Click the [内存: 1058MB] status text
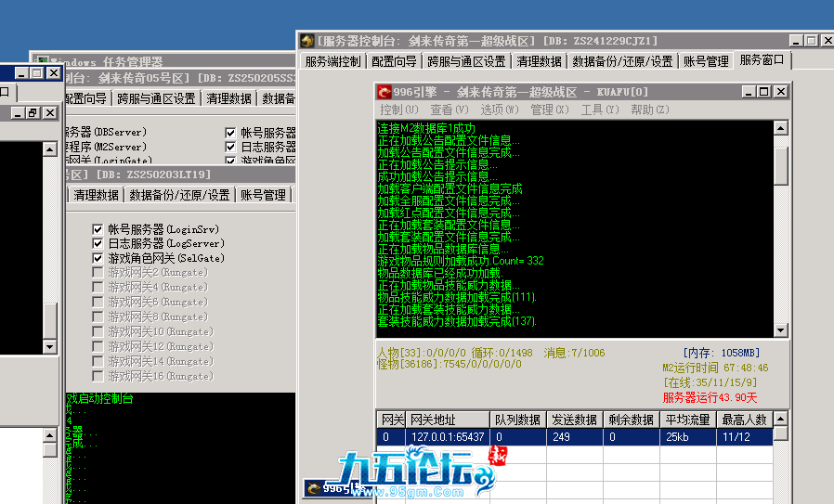834x504 pixels. point(722,353)
